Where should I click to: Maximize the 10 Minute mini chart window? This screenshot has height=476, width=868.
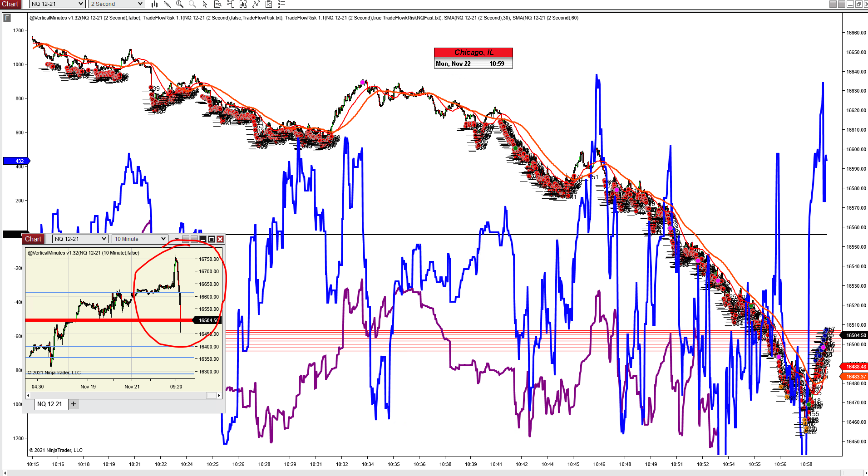[x=212, y=239]
